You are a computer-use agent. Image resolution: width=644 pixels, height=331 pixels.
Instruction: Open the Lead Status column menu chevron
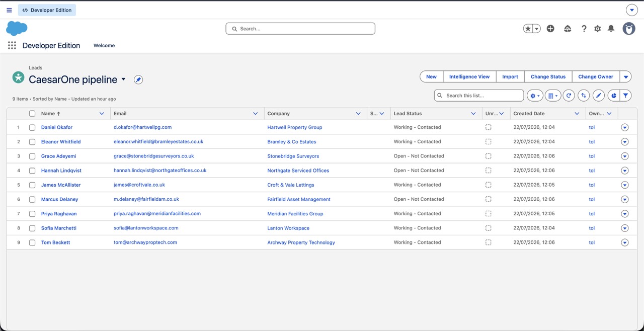pyautogui.click(x=473, y=114)
